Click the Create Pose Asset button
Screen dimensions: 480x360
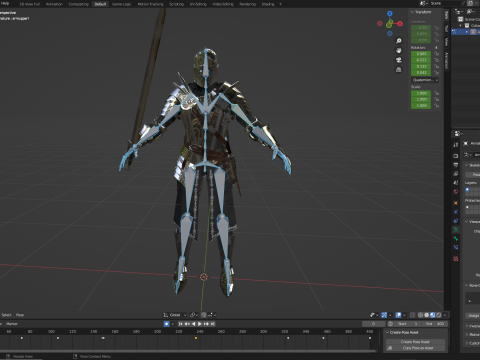tap(415, 342)
